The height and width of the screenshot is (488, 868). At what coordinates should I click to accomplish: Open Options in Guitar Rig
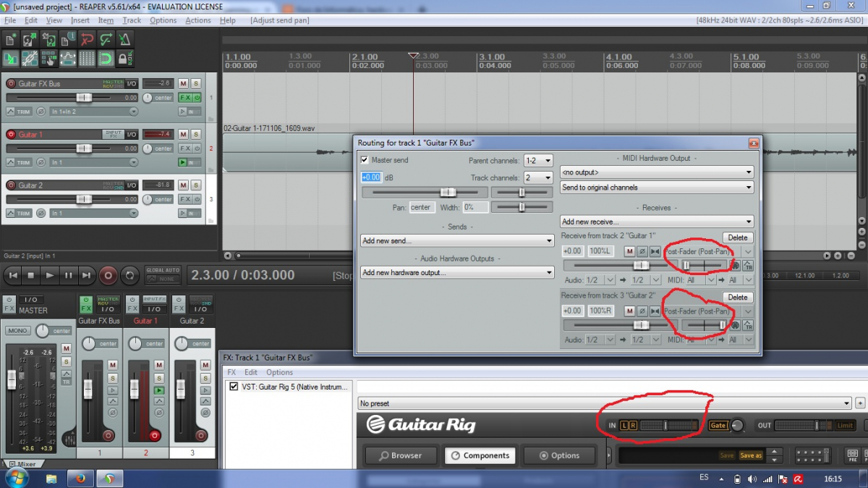558,455
